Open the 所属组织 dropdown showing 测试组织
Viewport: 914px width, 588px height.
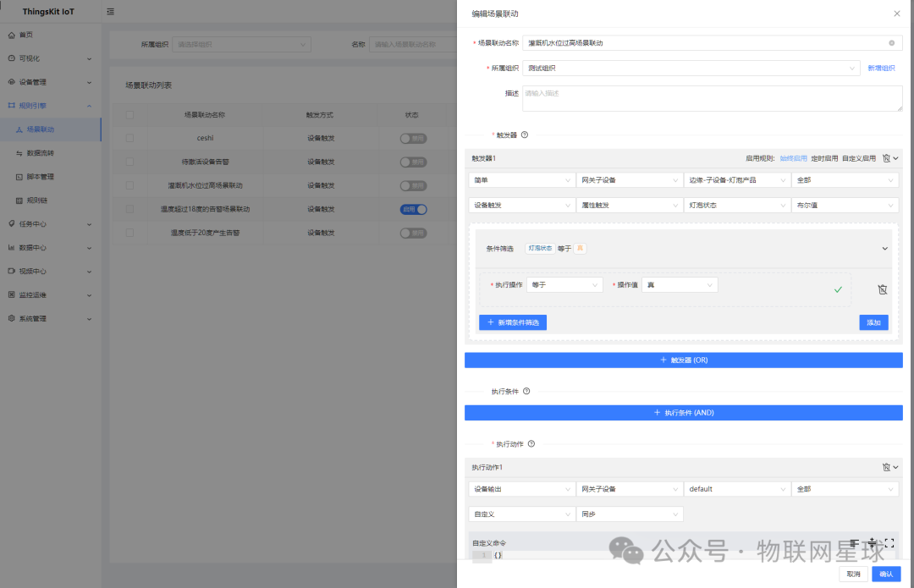pyautogui.click(x=691, y=68)
